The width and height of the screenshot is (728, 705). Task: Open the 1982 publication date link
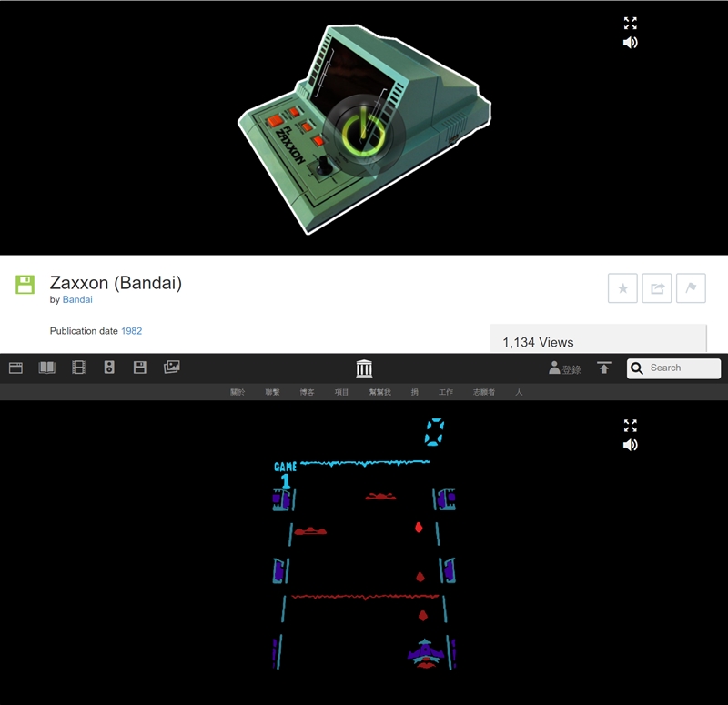131,331
